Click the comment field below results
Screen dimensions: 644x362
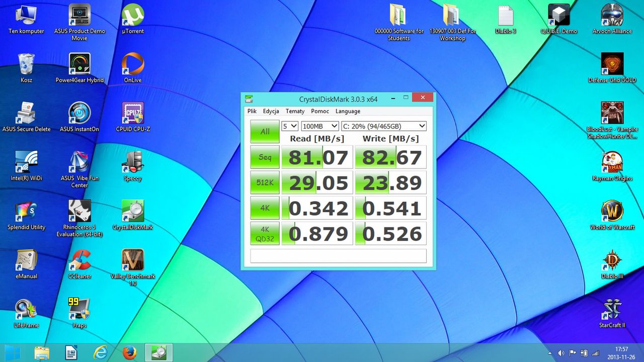(x=339, y=256)
